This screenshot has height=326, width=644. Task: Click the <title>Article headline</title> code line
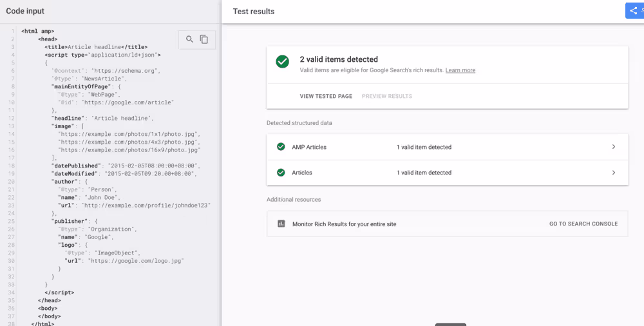click(96, 47)
